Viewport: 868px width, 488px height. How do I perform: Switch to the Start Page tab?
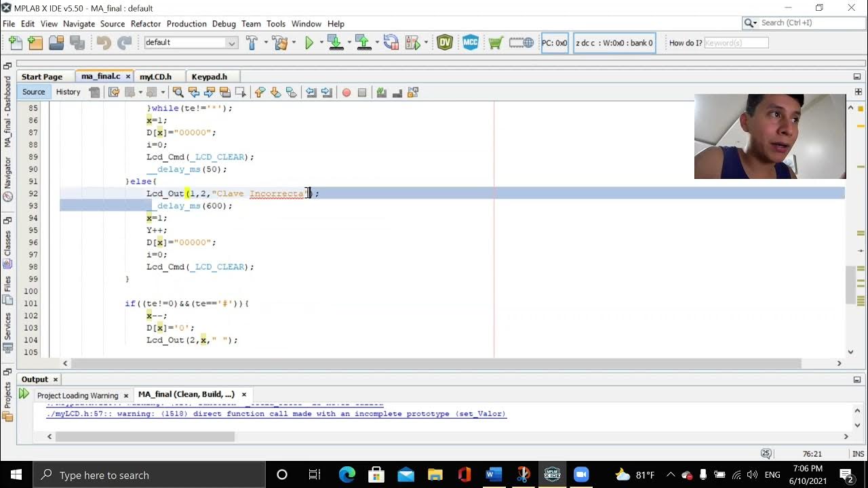pyautogui.click(x=41, y=77)
